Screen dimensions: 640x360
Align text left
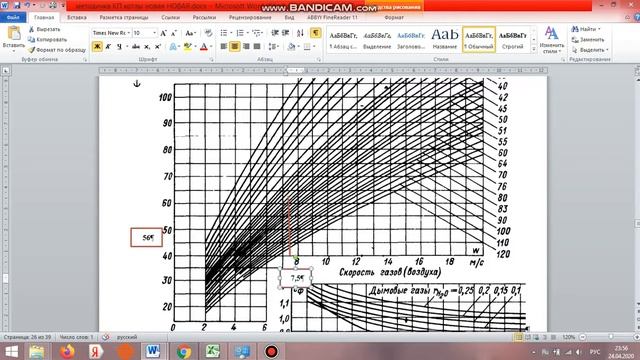[224, 47]
